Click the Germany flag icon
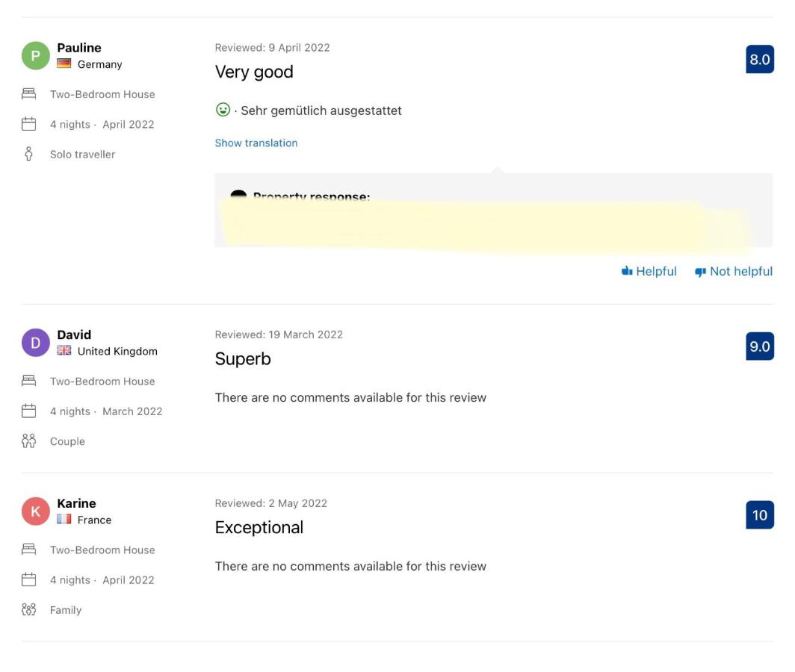The height and width of the screenshot is (672, 795). pos(64,64)
